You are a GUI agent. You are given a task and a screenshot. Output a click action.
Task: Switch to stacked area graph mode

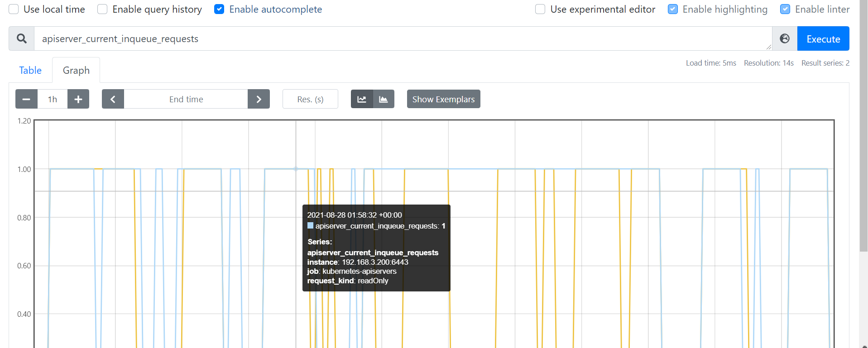pyautogui.click(x=384, y=99)
